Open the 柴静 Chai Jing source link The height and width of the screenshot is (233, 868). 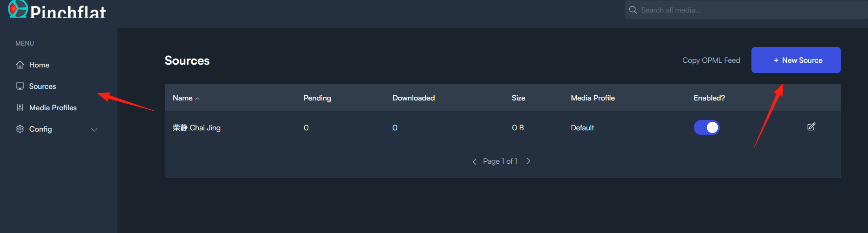[x=196, y=127]
